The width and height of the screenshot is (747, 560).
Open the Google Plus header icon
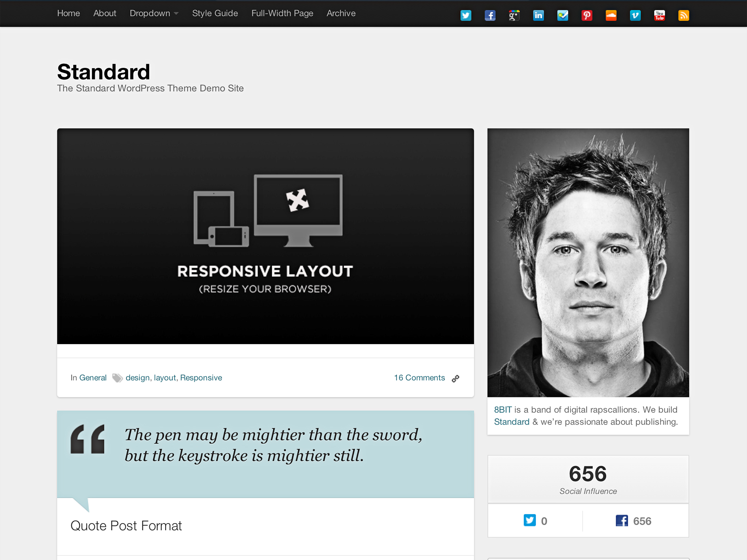click(x=514, y=15)
